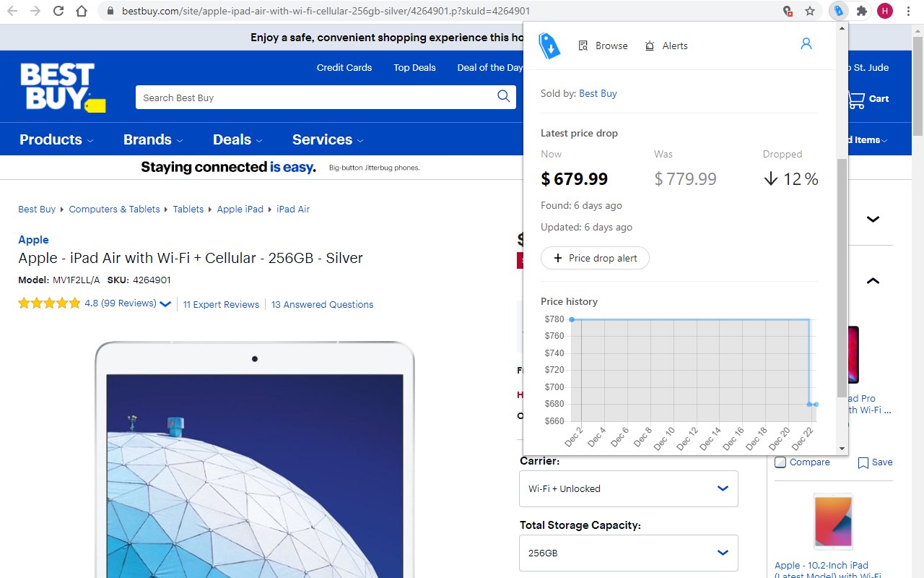Add a Price drop alert
This screenshot has width=924, height=578.
[595, 258]
